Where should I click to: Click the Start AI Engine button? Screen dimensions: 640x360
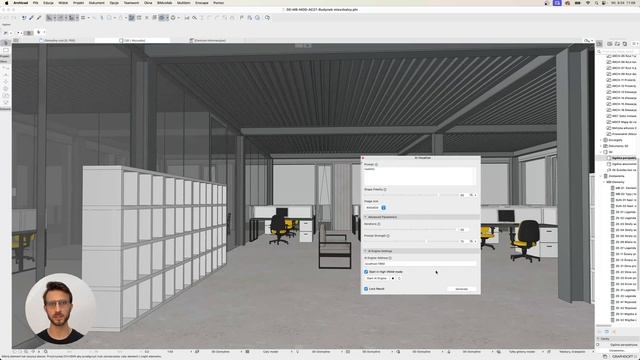tap(376, 278)
